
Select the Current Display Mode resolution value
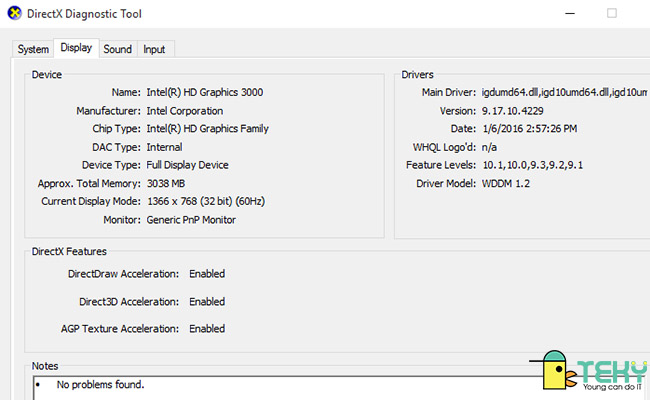(x=206, y=201)
